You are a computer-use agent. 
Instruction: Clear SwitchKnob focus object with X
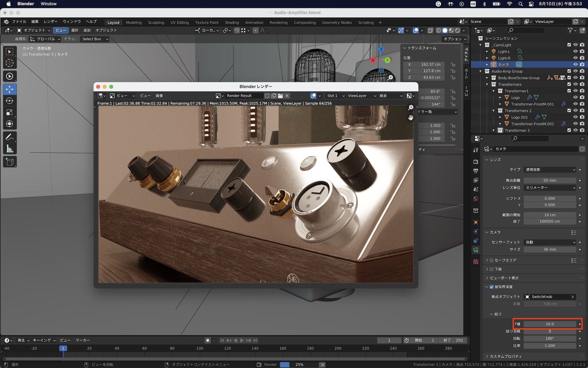[x=572, y=297]
